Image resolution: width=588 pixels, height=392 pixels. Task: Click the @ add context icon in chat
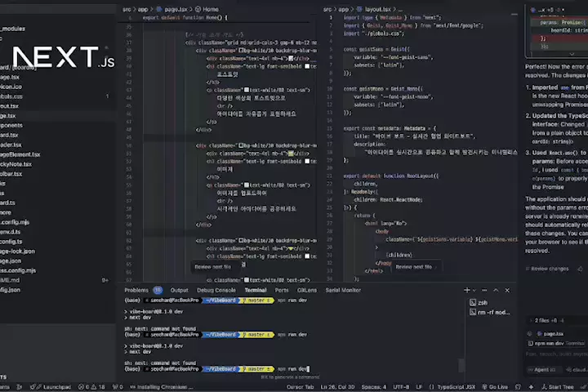point(529,333)
